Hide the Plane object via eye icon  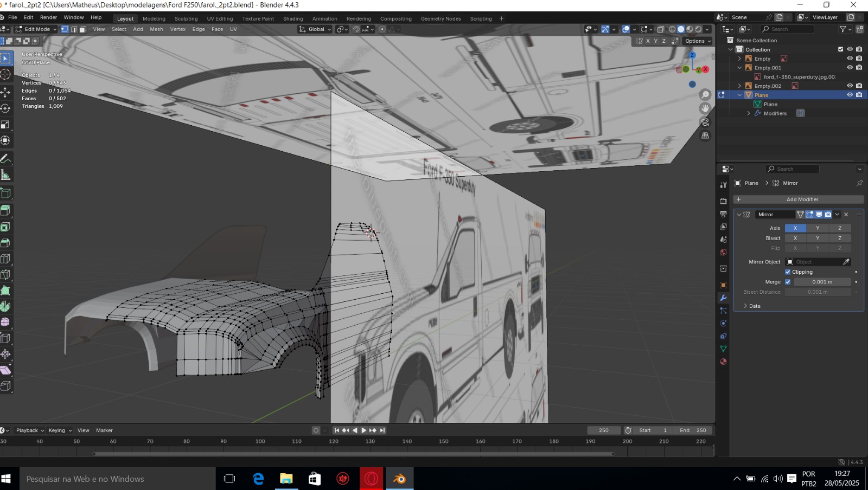click(850, 95)
